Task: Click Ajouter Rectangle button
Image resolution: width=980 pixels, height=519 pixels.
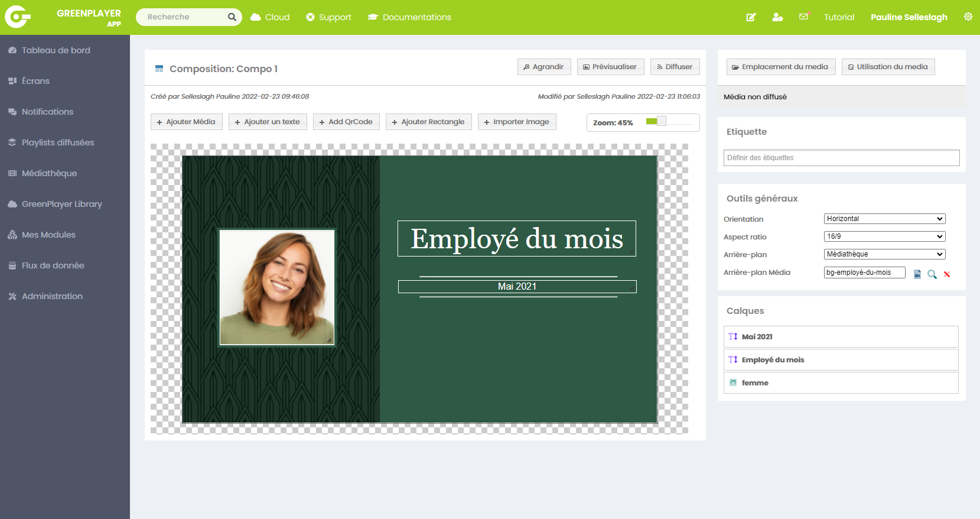Action: point(429,122)
